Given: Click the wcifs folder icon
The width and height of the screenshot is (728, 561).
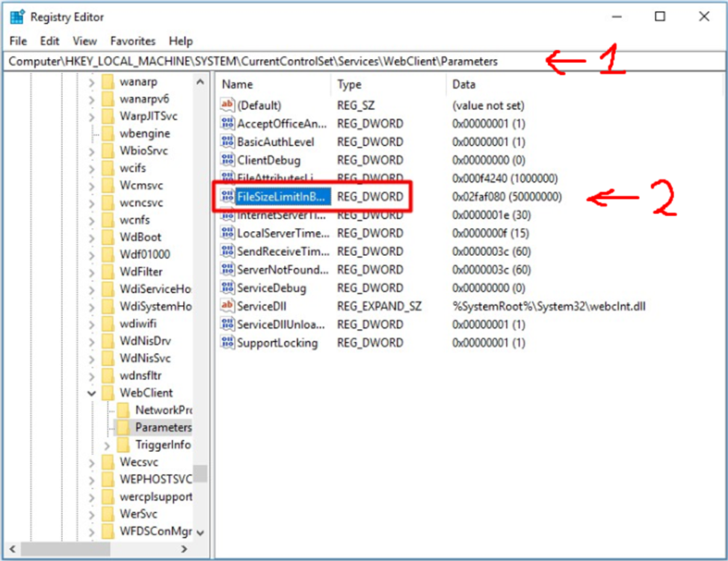Looking at the screenshot, I should (x=108, y=168).
